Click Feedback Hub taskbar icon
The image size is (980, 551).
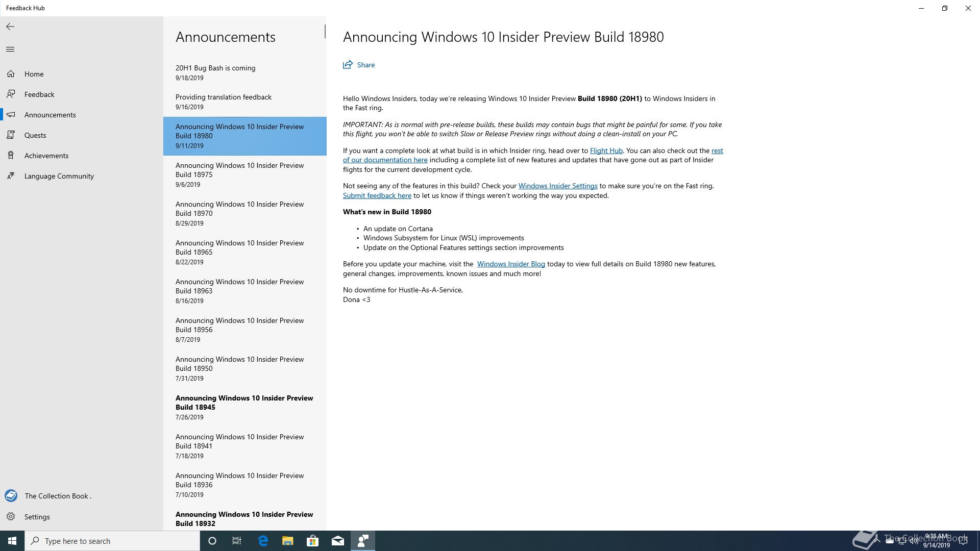pos(363,541)
